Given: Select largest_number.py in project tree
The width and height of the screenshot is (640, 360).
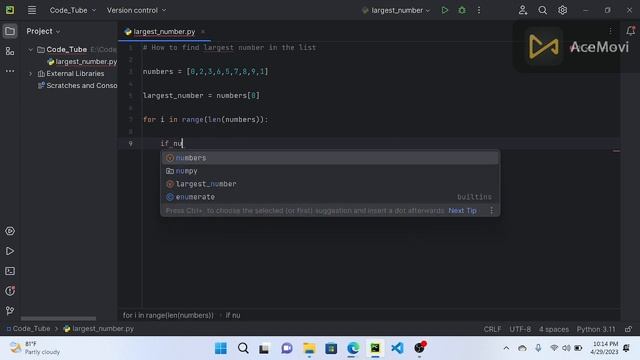Looking at the screenshot, I should [82, 62].
